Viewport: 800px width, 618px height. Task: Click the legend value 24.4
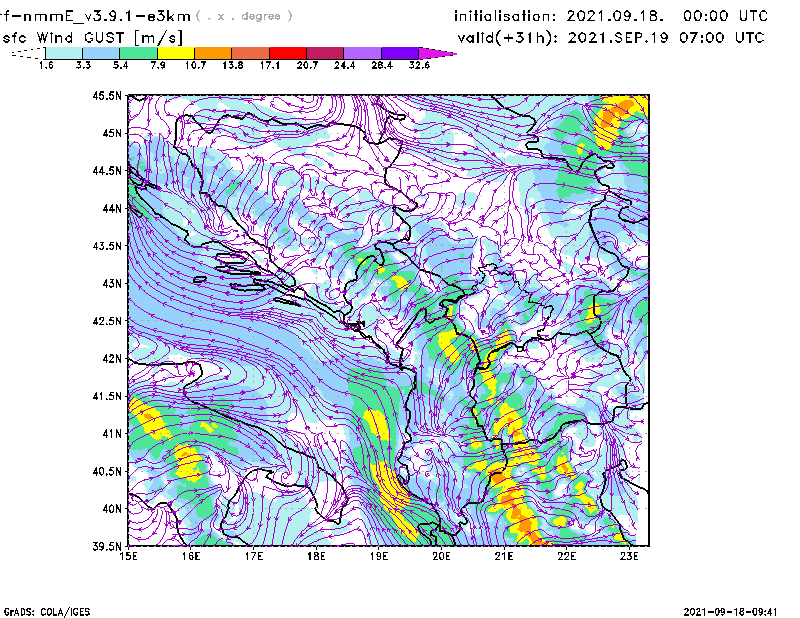344,65
